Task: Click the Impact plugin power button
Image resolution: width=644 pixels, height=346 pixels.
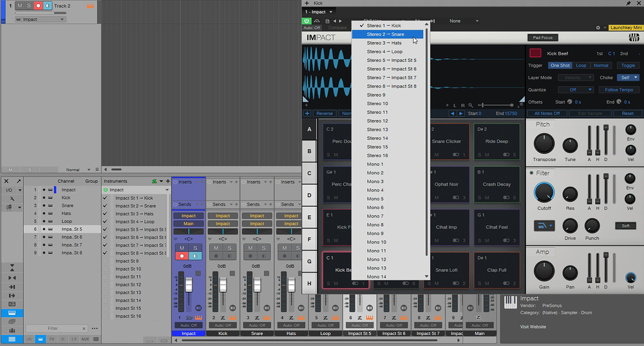Action: 307,21
